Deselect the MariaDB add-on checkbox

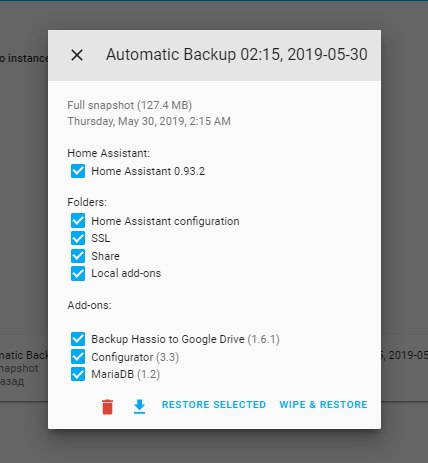(78, 374)
